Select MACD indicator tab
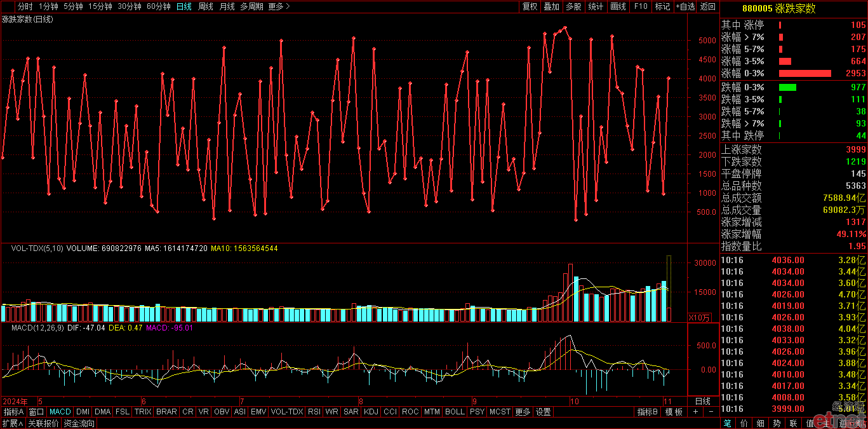This screenshot has width=868, height=429. [x=60, y=412]
